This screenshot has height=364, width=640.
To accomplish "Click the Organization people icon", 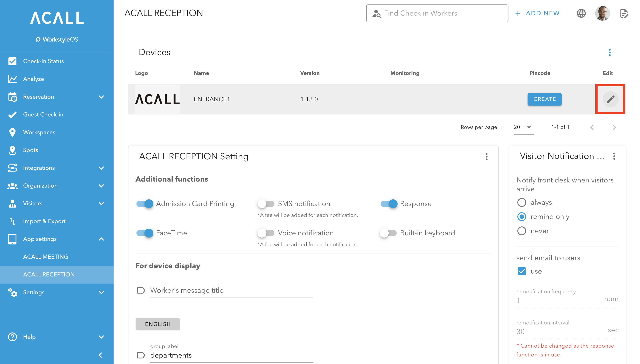I will click(x=12, y=186).
